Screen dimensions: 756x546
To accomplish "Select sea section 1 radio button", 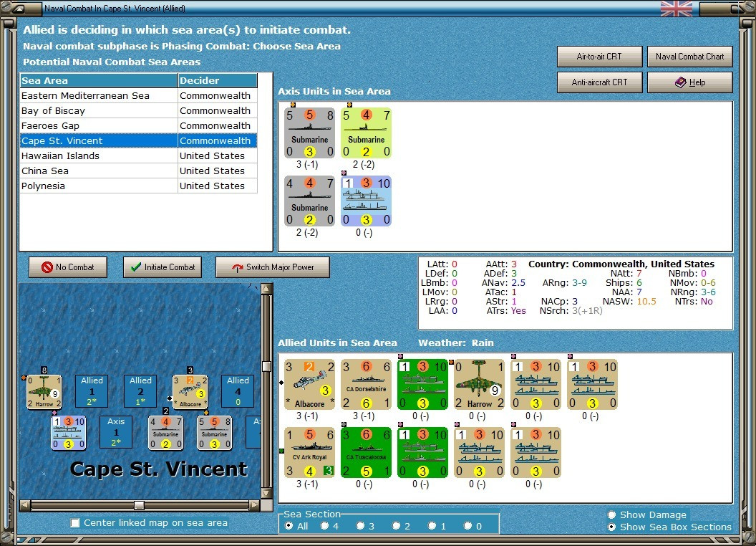I will [x=432, y=526].
